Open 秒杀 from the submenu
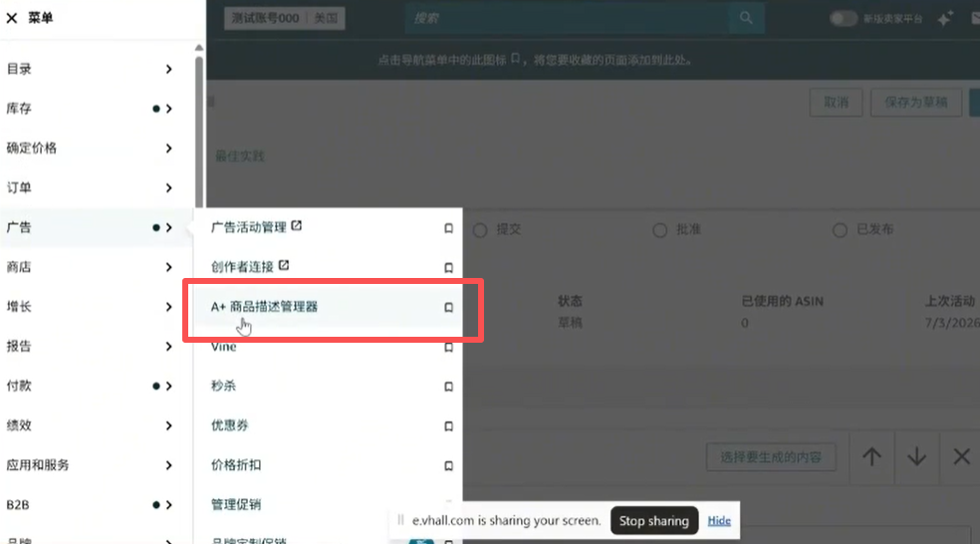Screen dimensions: 980x544 click(223, 386)
